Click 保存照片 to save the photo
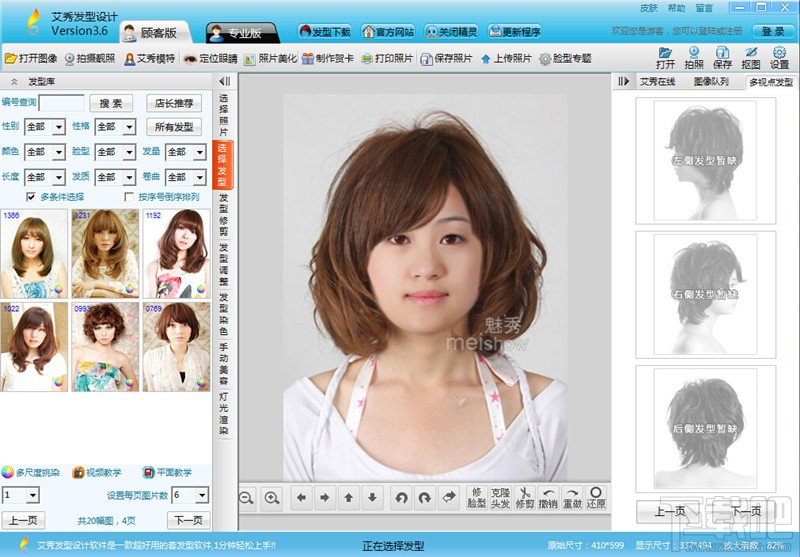 [446, 59]
